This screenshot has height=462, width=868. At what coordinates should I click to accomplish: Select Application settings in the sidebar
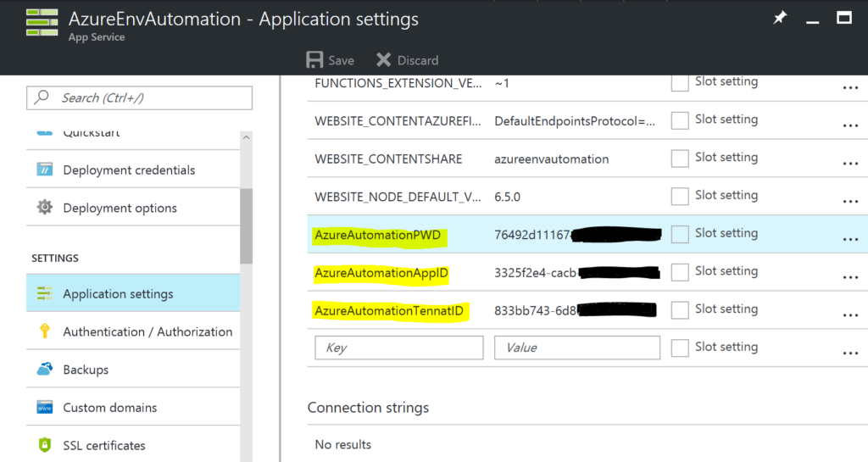118,294
